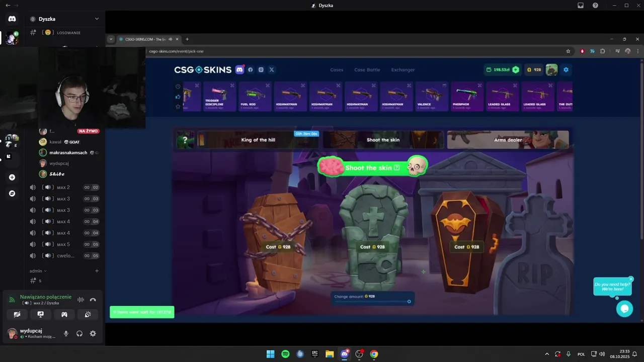Mute the Discord microphone
644x362 pixels.
(x=66, y=333)
